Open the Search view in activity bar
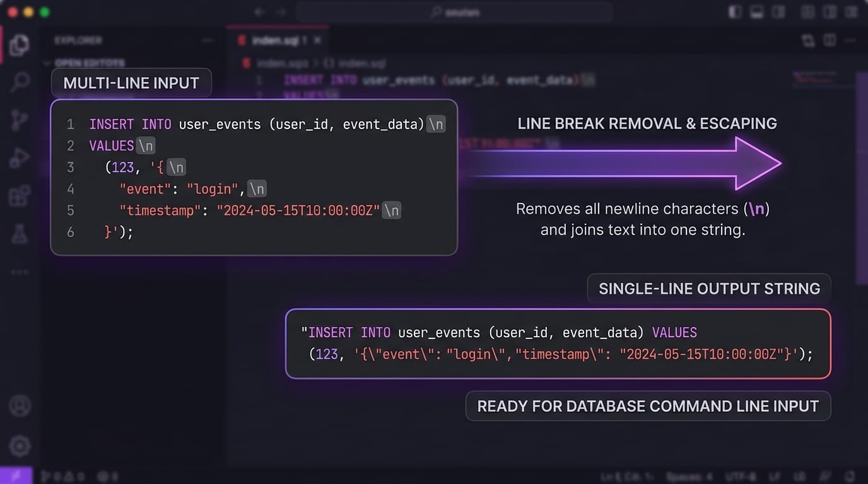 tap(20, 82)
